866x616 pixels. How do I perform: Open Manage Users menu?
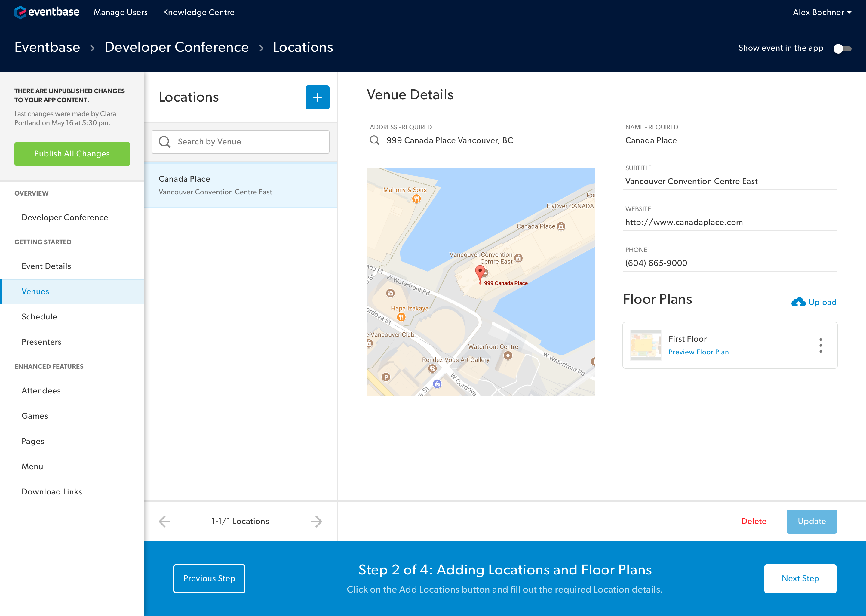pyautogui.click(x=121, y=12)
